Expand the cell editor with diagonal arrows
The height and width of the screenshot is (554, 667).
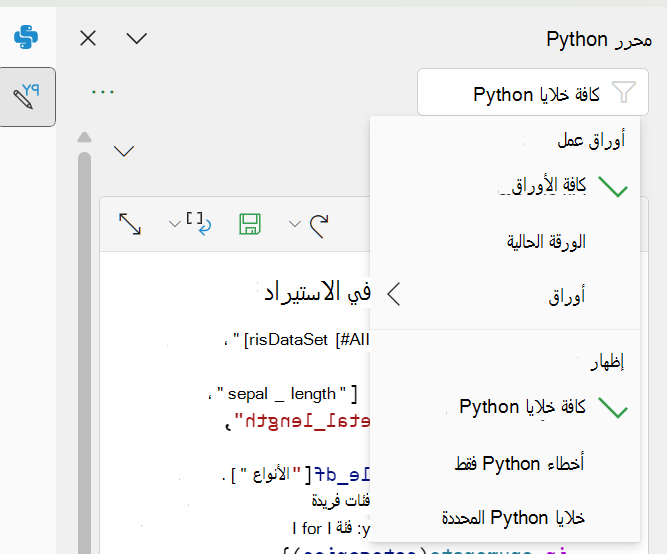click(x=130, y=224)
